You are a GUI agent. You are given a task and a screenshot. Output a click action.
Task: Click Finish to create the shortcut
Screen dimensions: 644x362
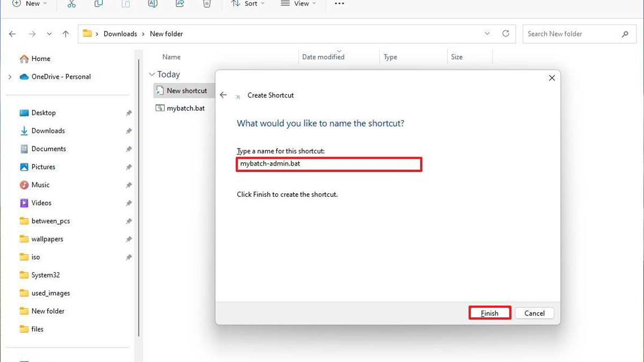pyautogui.click(x=489, y=313)
